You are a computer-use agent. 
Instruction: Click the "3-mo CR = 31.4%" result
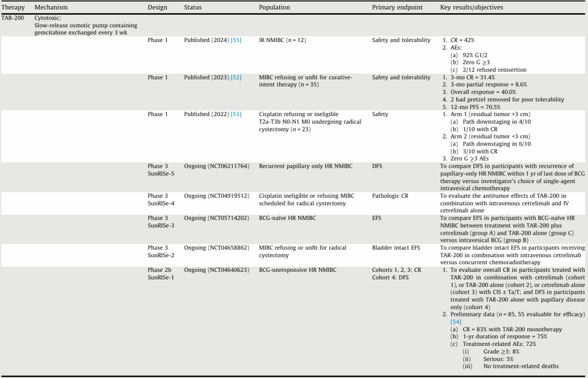click(473, 77)
